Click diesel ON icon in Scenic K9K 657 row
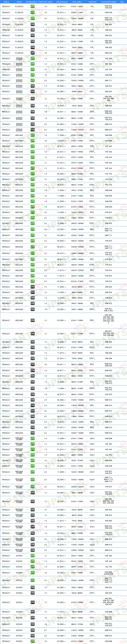This screenshot has height=644, width=127. [33, 603]
